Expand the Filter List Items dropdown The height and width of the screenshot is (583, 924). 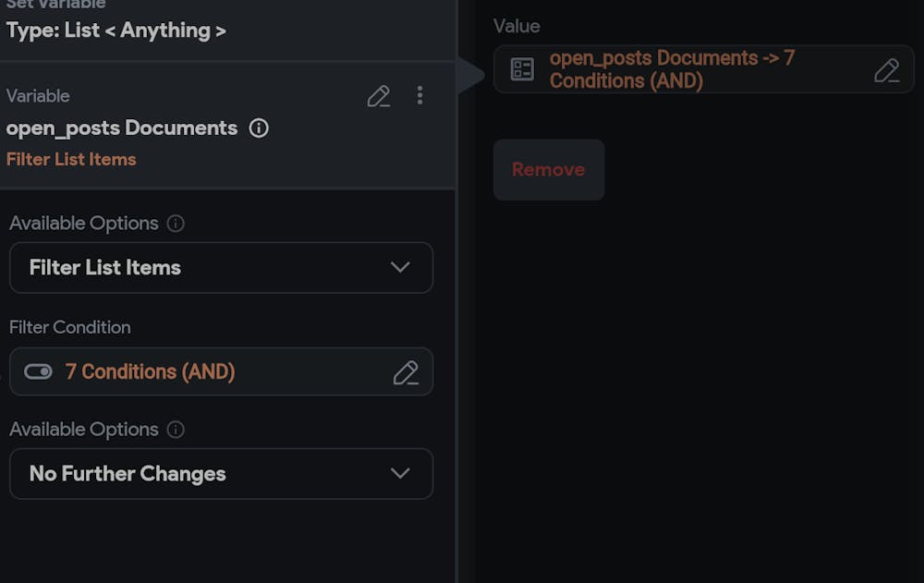(x=222, y=267)
